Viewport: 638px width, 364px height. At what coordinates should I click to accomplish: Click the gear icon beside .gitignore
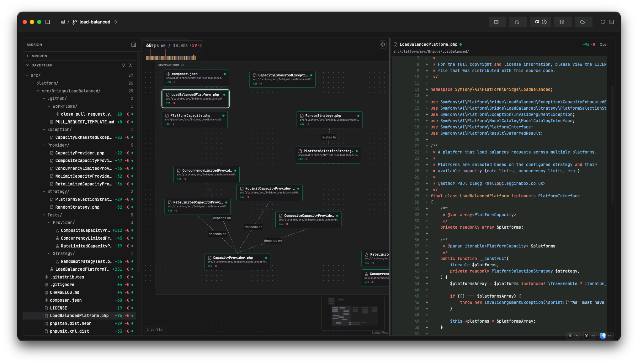[46, 285]
